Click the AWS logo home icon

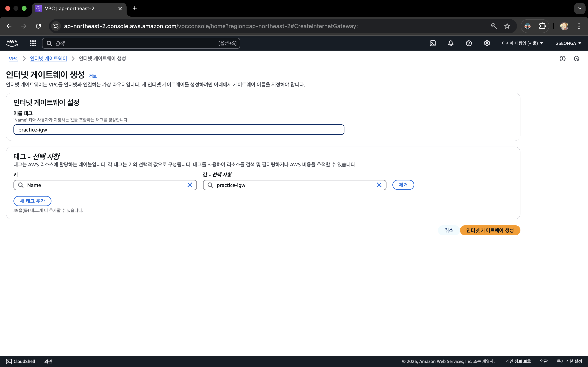coord(12,43)
